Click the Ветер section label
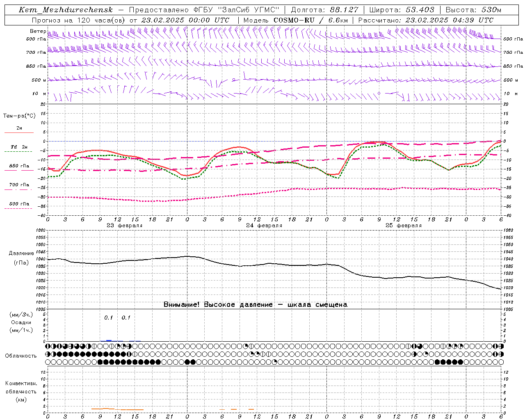This screenshot has width=525, height=420. [x=38, y=31]
